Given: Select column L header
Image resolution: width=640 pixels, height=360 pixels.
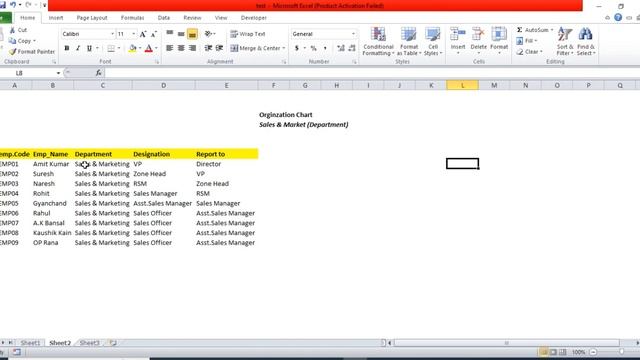Looking at the screenshot, I should pyautogui.click(x=462, y=85).
